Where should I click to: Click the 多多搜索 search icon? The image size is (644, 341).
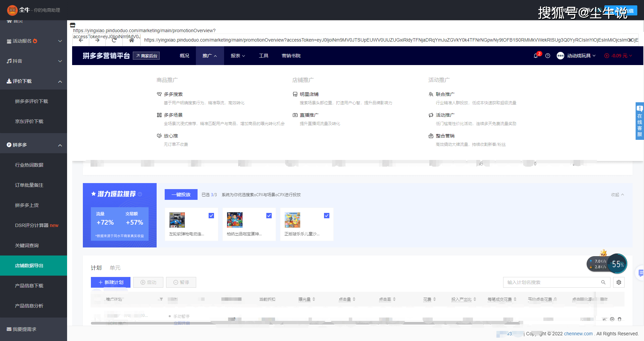(x=159, y=94)
